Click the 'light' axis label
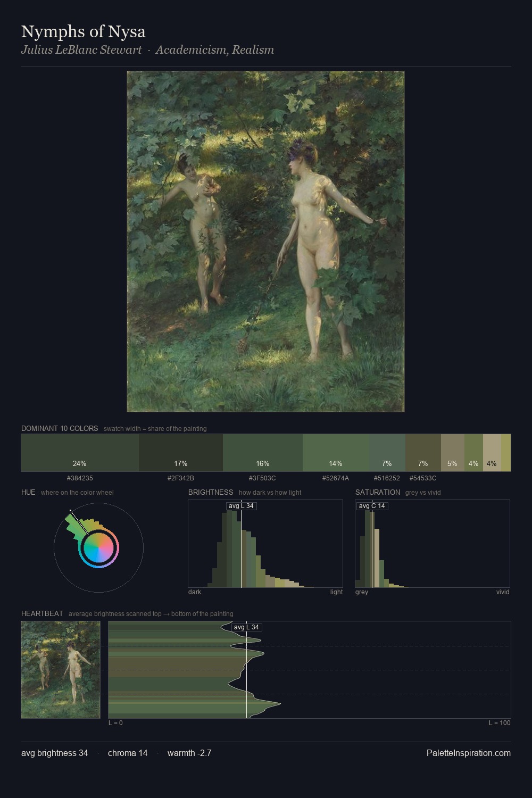Screen dimensions: 532x798 pos(336,592)
